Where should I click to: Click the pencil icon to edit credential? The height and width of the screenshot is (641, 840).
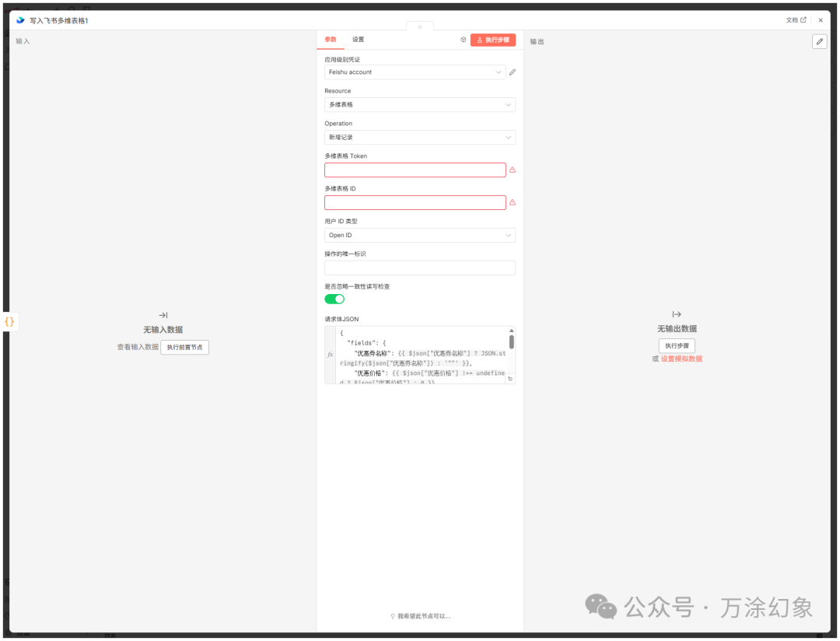[x=513, y=72]
